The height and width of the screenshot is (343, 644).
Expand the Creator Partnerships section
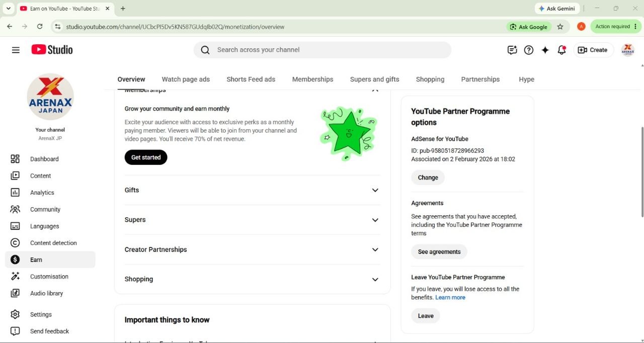click(x=375, y=249)
